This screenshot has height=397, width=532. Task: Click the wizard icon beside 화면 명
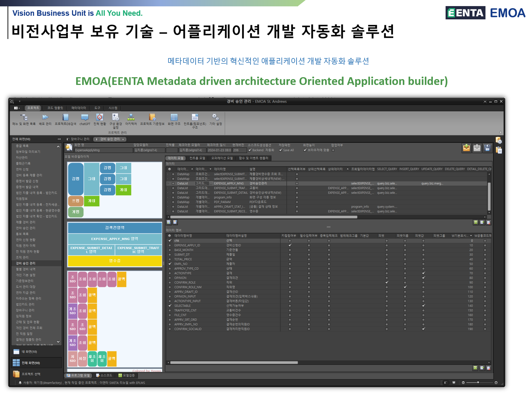point(68,148)
